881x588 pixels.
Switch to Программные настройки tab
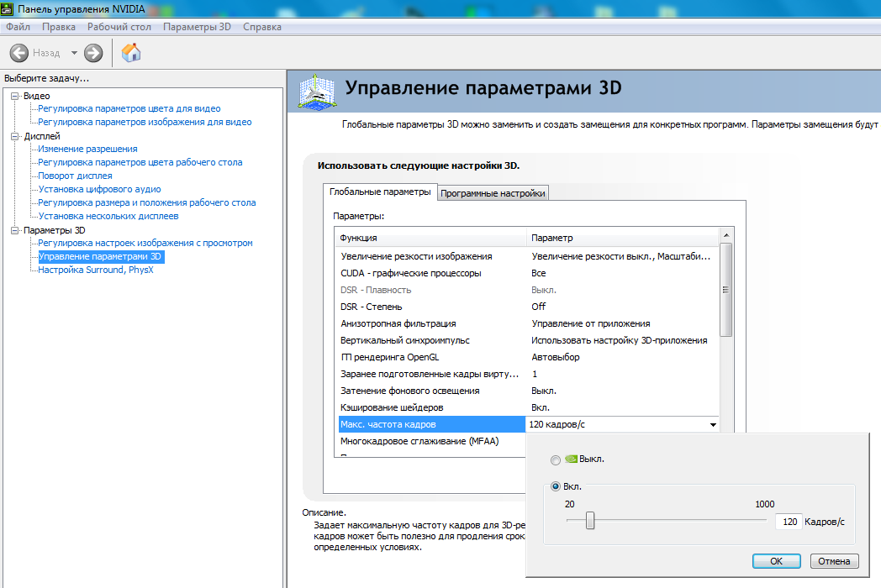click(x=493, y=193)
